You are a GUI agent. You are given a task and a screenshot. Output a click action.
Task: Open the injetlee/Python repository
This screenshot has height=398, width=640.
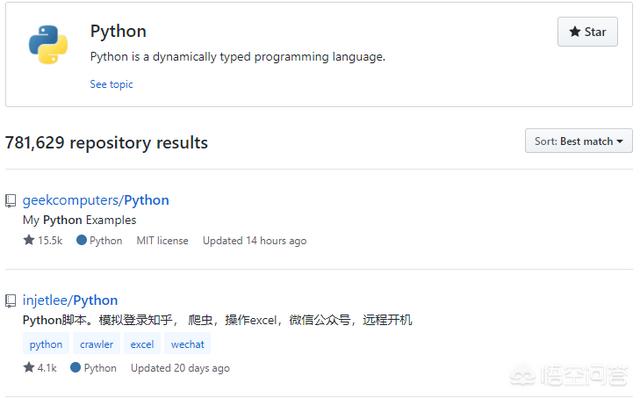(70, 300)
